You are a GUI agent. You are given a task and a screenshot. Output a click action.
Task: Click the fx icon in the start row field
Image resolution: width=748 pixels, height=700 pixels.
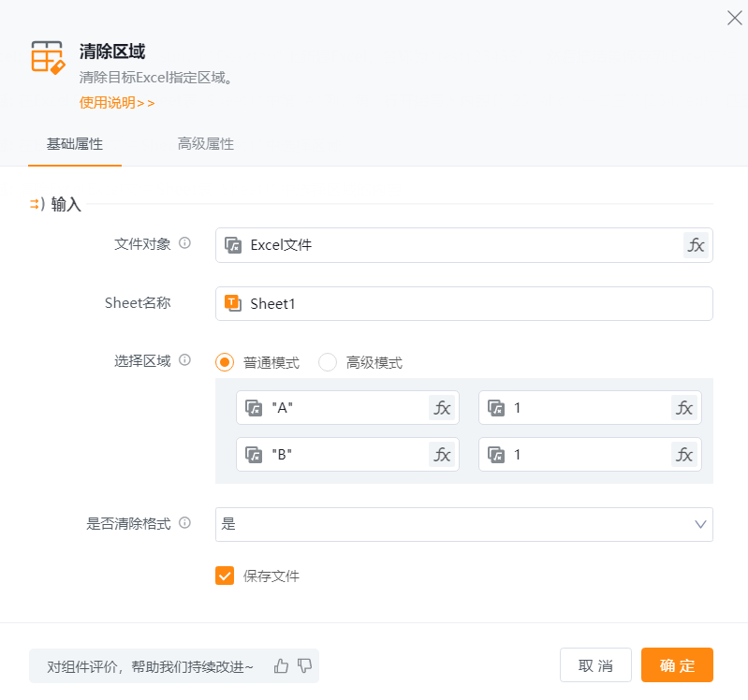pyautogui.click(x=684, y=407)
